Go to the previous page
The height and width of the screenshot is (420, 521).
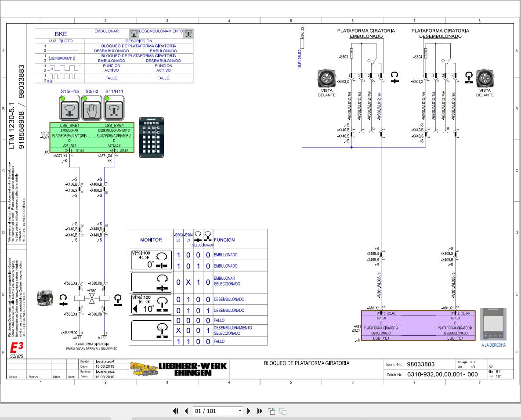[x=186, y=411]
